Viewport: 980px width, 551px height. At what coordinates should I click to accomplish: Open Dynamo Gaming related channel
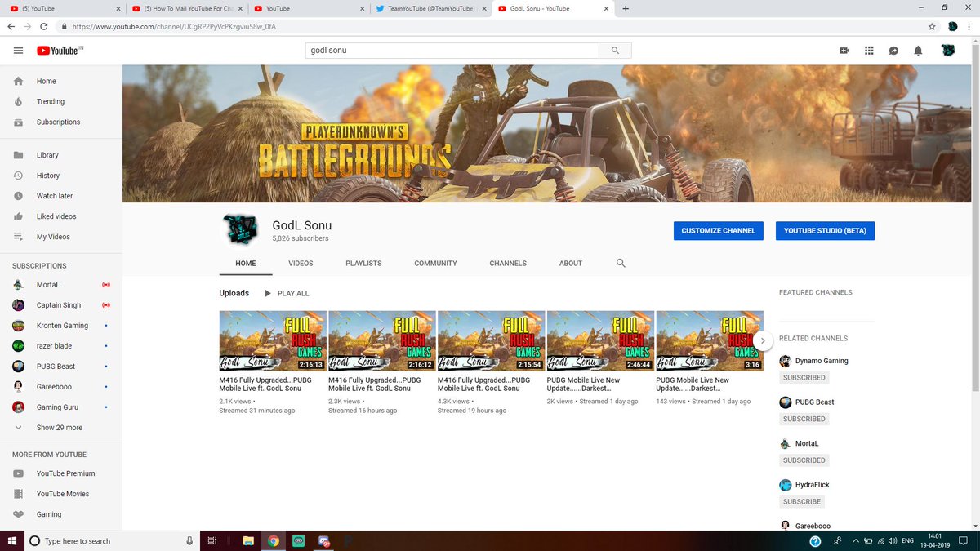click(x=822, y=361)
